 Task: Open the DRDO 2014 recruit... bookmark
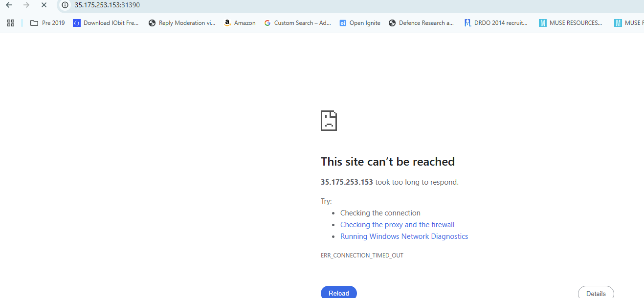tap(496, 23)
